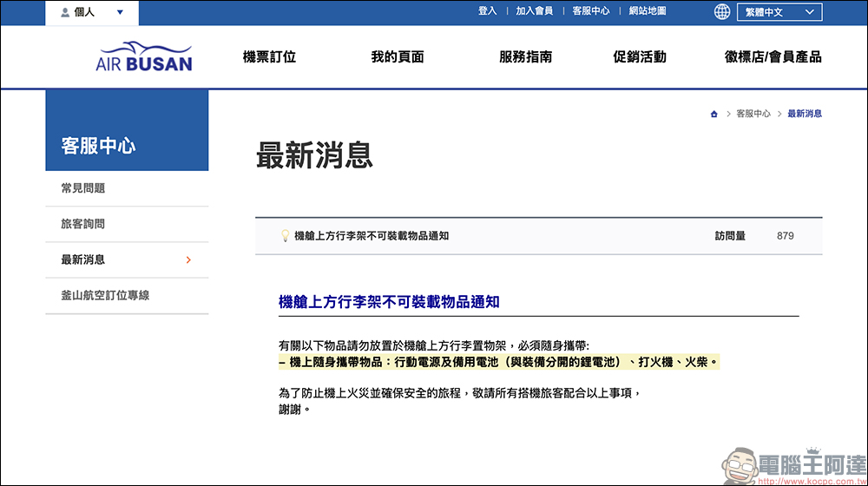Image resolution: width=868 pixels, height=486 pixels.
Task: Select 釜山航空訂位專線 in the sidebar
Action: click(127, 296)
